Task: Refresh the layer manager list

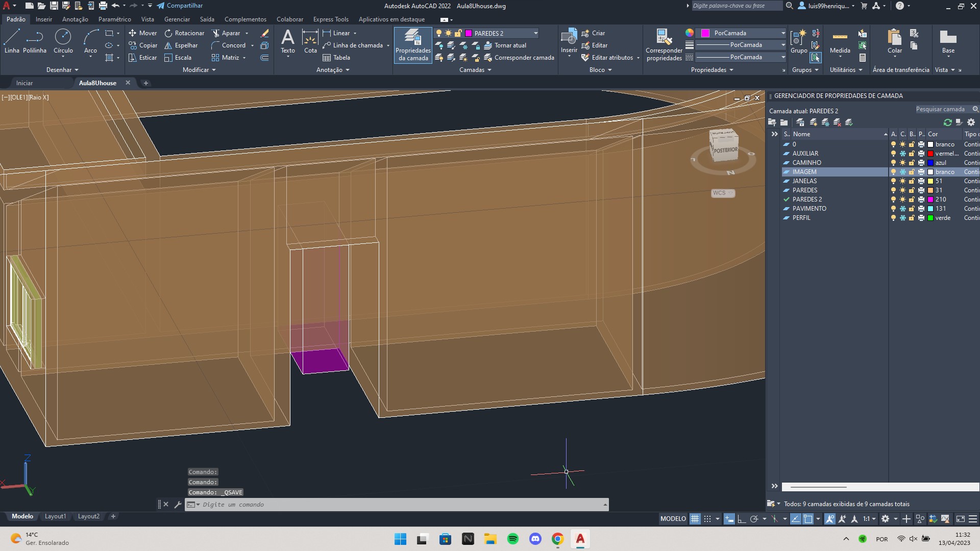Action: 947,122
